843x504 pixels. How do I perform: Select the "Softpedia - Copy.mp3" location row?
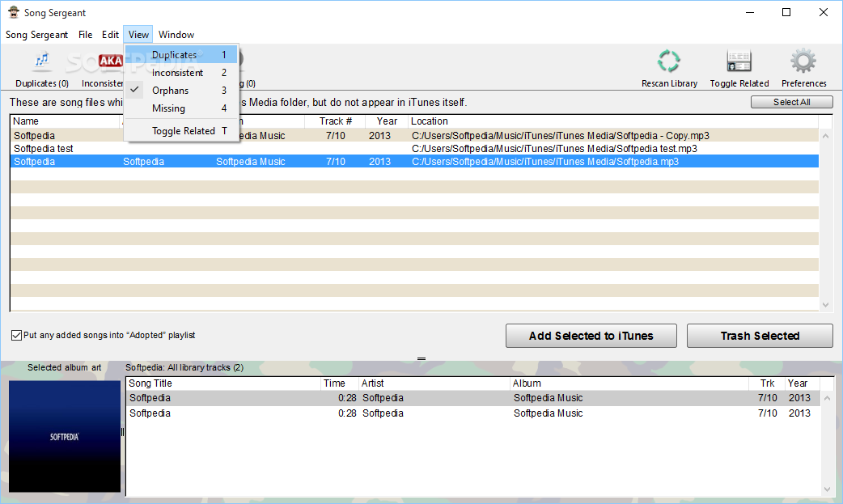coord(414,136)
